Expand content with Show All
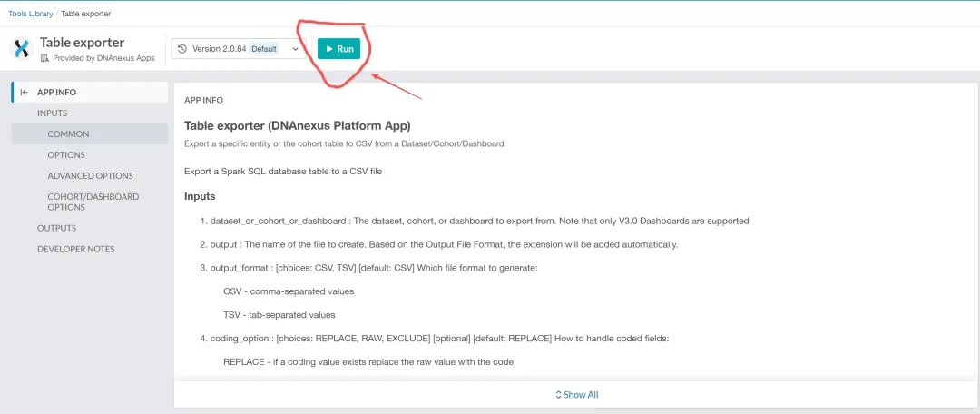The width and height of the screenshot is (980, 414). click(x=576, y=395)
